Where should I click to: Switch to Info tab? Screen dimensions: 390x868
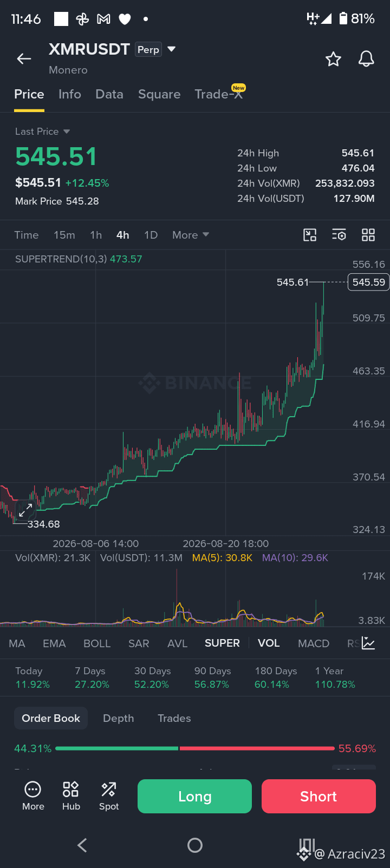coord(70,94)
